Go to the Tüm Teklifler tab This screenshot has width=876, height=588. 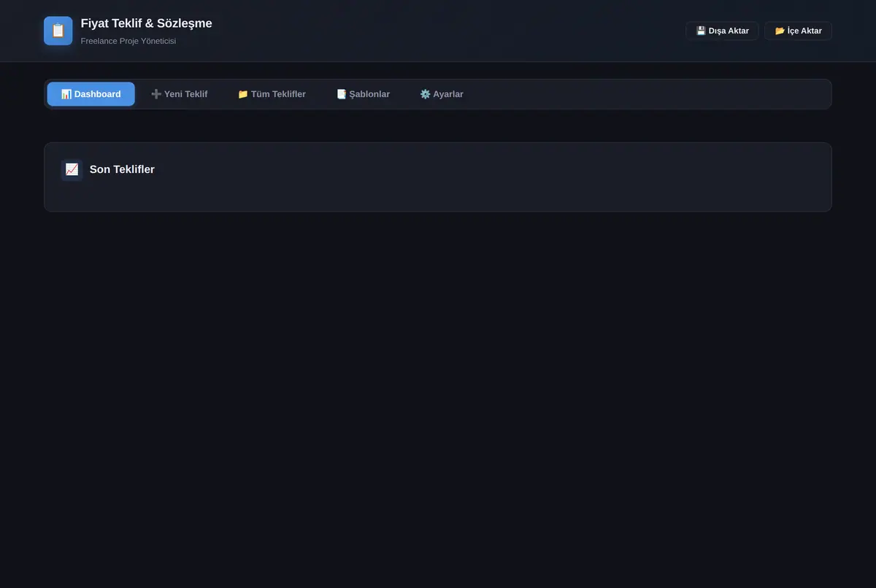pyautogui.click(x=272, y=94)
